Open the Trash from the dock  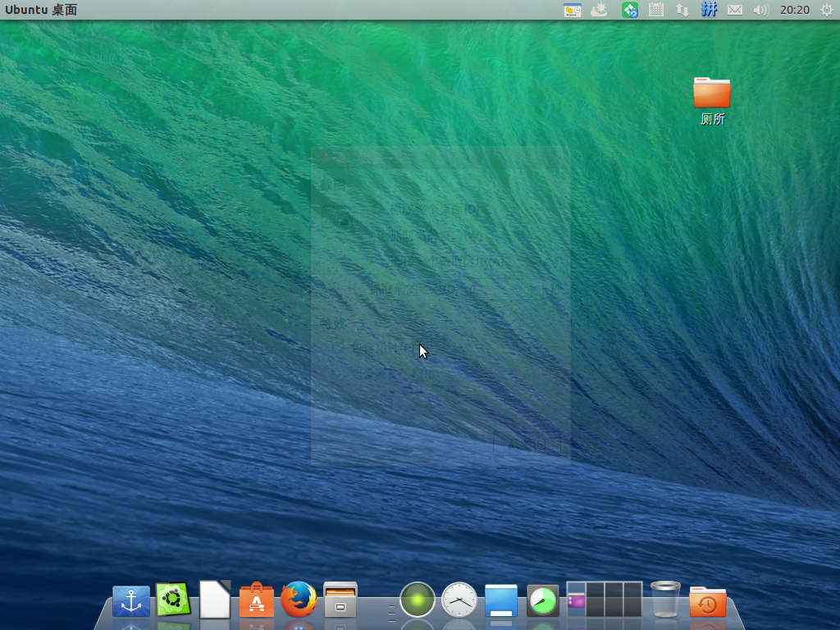point(665,599)
